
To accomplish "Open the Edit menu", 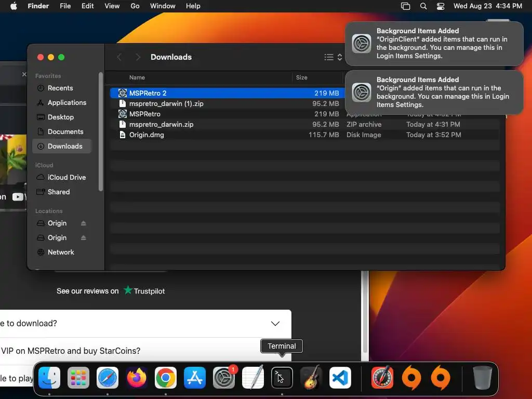I will [x=87, y=6].
